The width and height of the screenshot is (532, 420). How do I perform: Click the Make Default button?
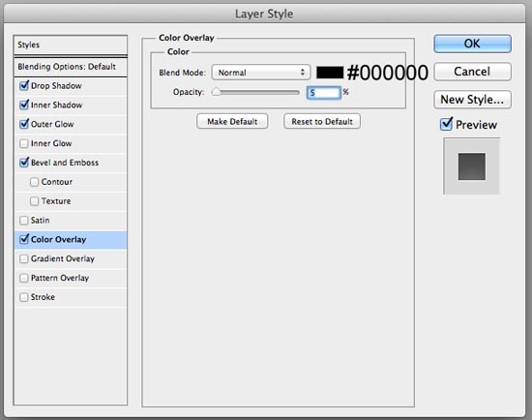(232, 122)
